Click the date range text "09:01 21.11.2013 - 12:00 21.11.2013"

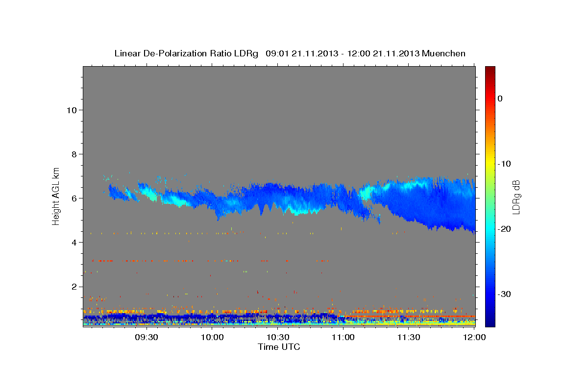[343, 53]
